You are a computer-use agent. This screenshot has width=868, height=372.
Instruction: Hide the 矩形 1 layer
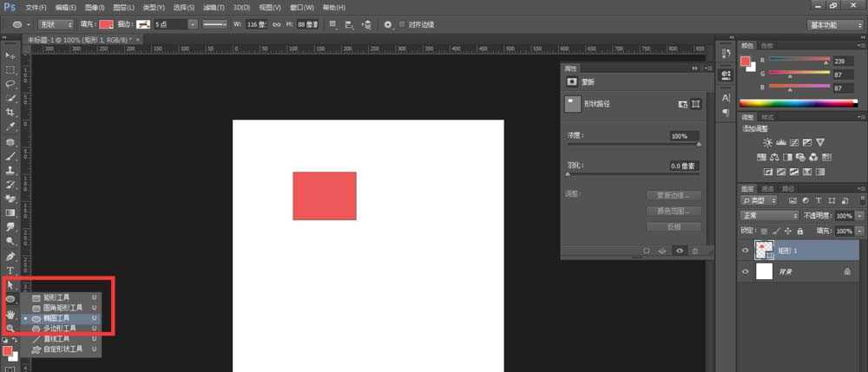point(745,250)
